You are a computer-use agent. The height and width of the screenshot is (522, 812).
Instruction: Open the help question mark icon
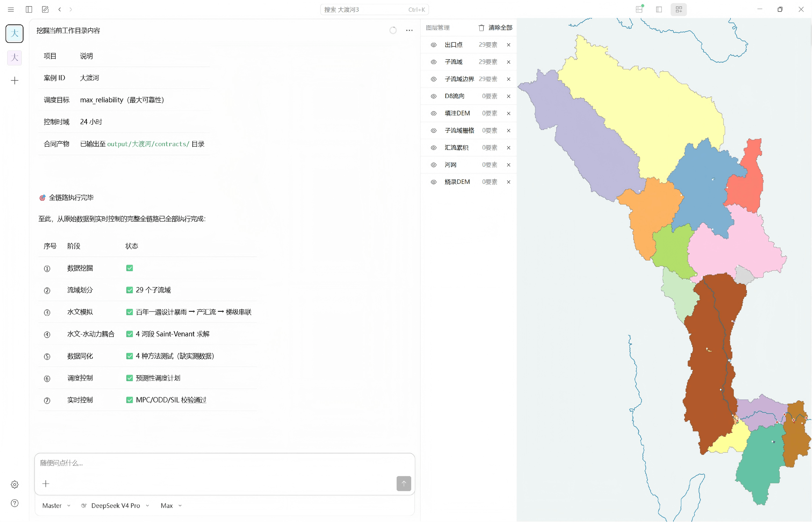pyautogui.click(x=14, y=503)
